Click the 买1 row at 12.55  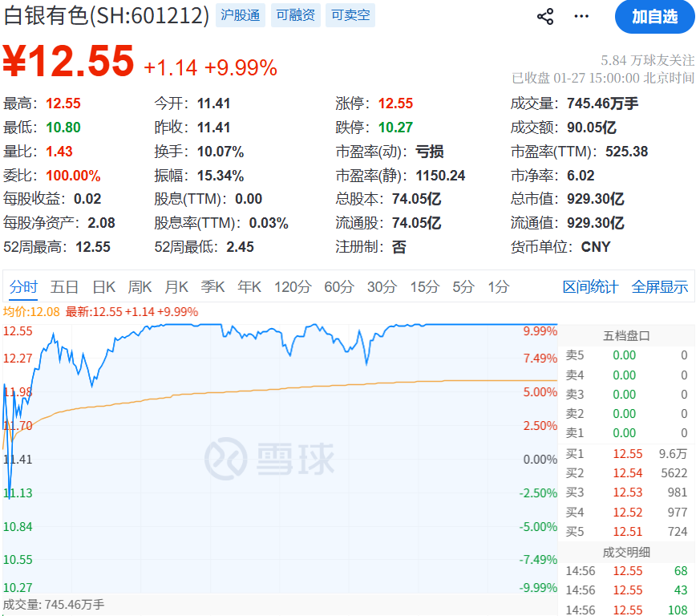click(x=626, y=454)
